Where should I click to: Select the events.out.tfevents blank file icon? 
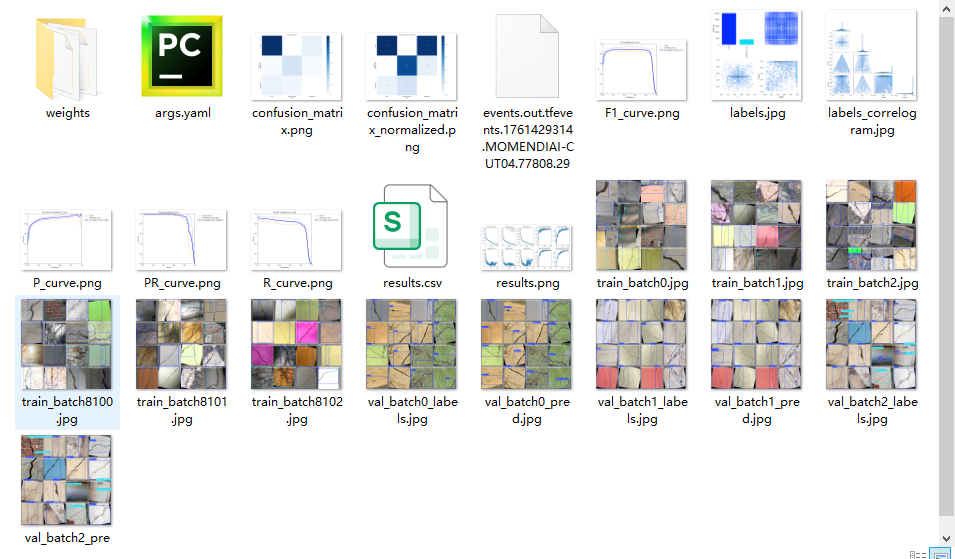coord(527,56)
